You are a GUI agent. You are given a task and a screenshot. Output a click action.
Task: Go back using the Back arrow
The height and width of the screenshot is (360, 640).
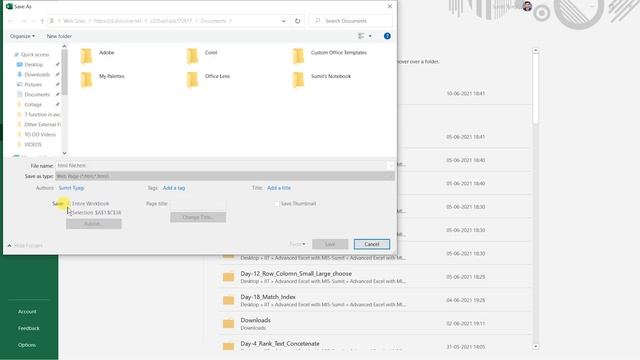tap(11, 21)
